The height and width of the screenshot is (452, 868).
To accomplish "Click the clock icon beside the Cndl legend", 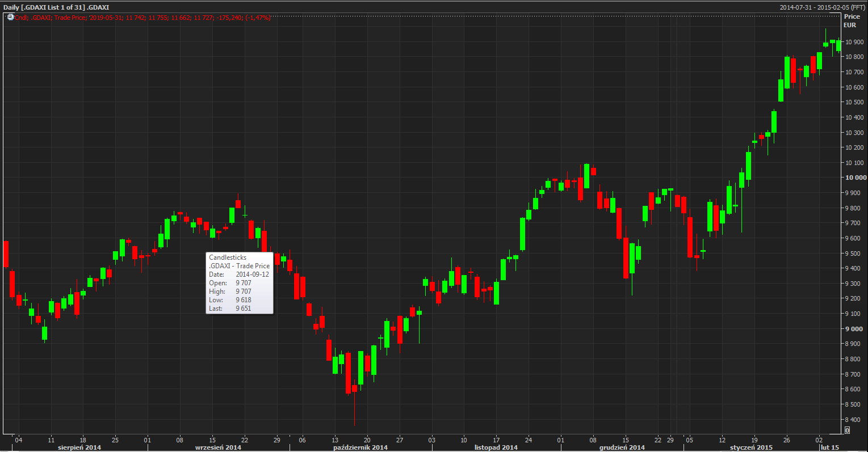I will point(10,18).
